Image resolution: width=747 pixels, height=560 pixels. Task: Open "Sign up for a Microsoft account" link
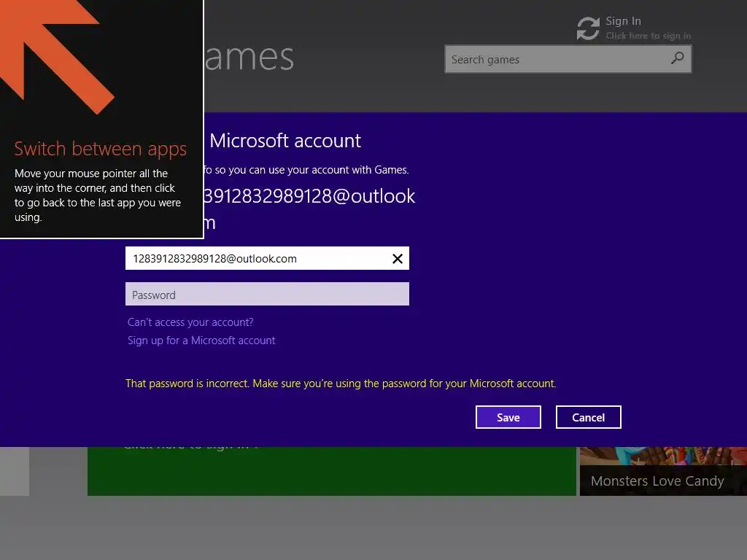201,341
